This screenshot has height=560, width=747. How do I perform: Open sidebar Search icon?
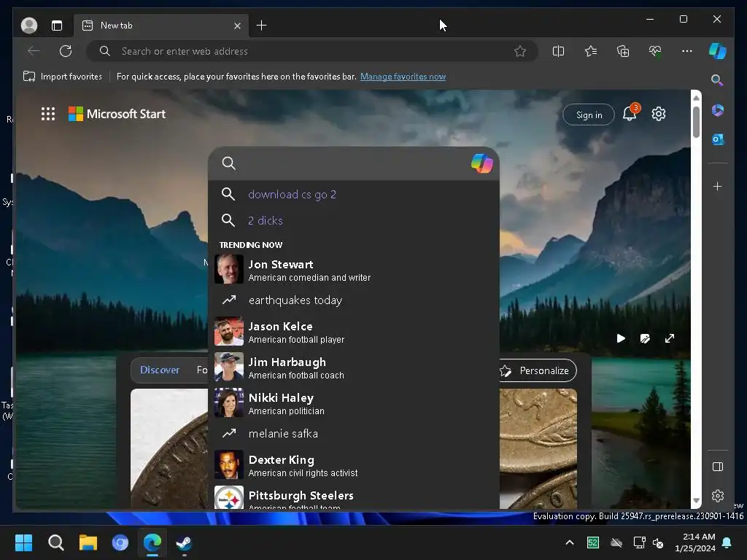(717, 80)
